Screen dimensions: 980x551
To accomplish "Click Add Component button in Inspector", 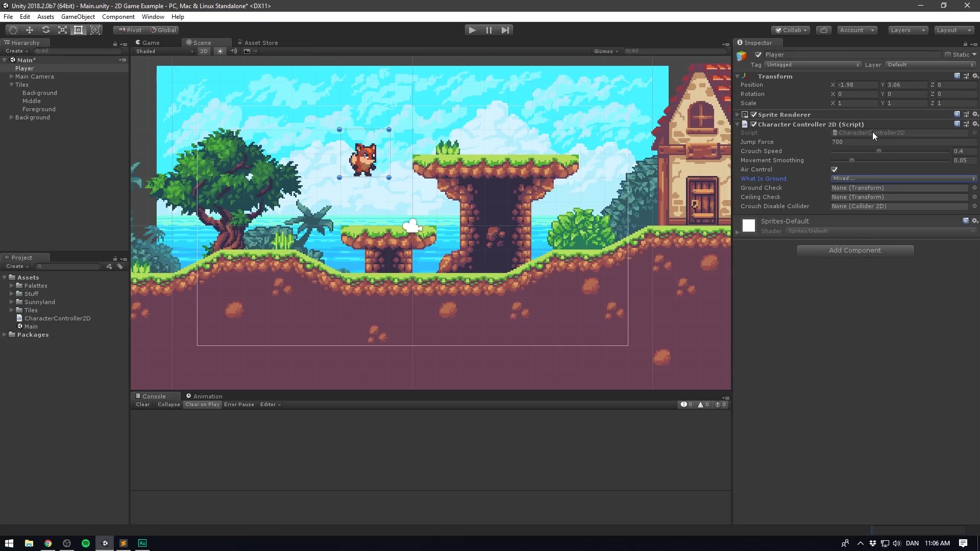I will tap(855, 251).
